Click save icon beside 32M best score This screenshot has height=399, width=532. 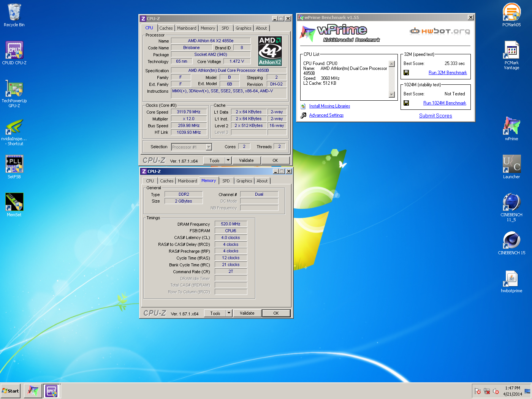(x=406, y=73)
